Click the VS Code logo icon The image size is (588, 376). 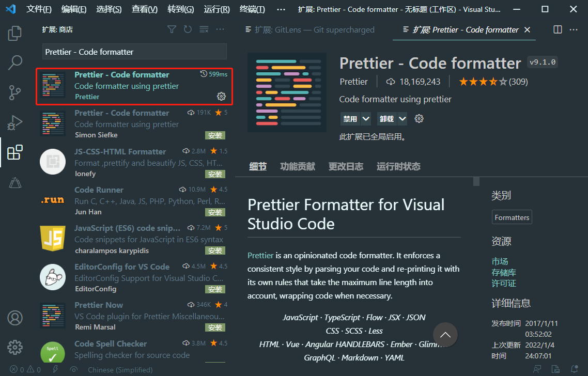(x=11, y=9)
